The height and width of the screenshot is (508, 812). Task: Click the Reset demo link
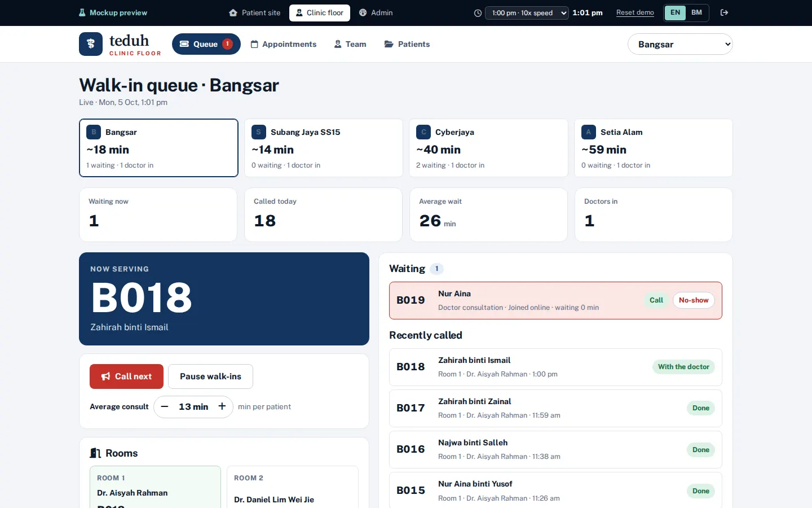coord(635,12)
